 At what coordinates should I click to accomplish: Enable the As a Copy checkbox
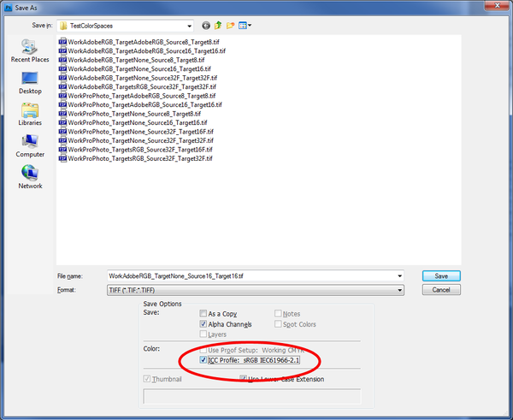[x=203, y=314]
